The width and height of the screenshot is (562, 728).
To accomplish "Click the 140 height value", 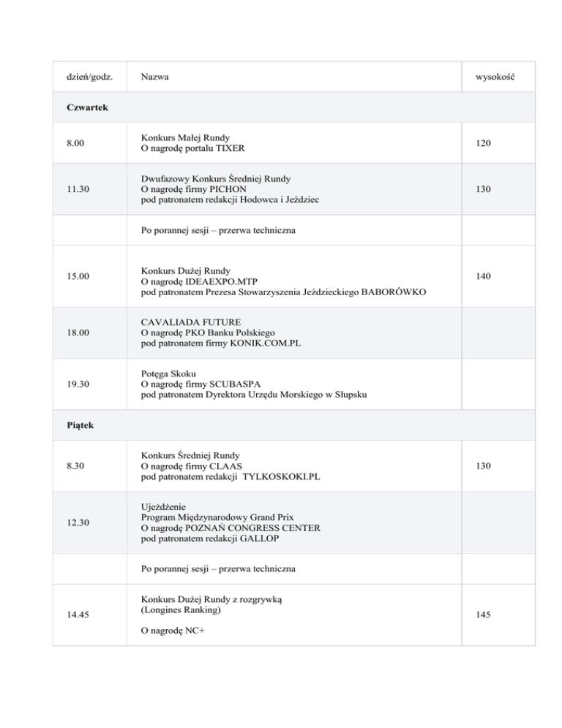I will click(484, 275).
